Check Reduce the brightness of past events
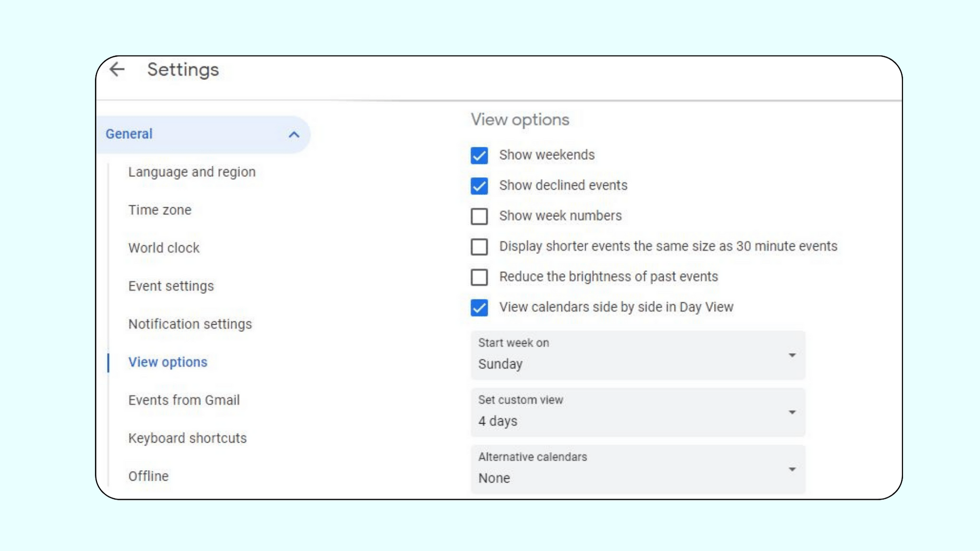The image size is (980, 551). click(x=479, y=277)
